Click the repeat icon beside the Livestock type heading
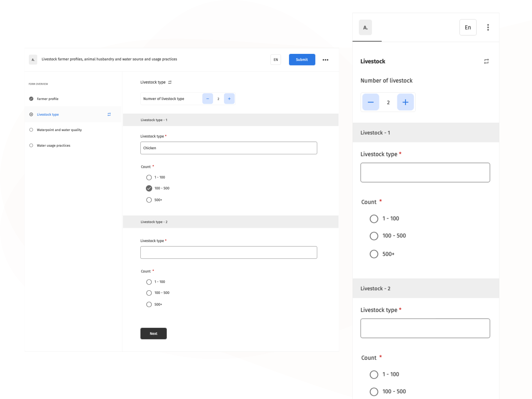This screenshot has height=399, width=532. pyautogui.click(x=170, y=82)
